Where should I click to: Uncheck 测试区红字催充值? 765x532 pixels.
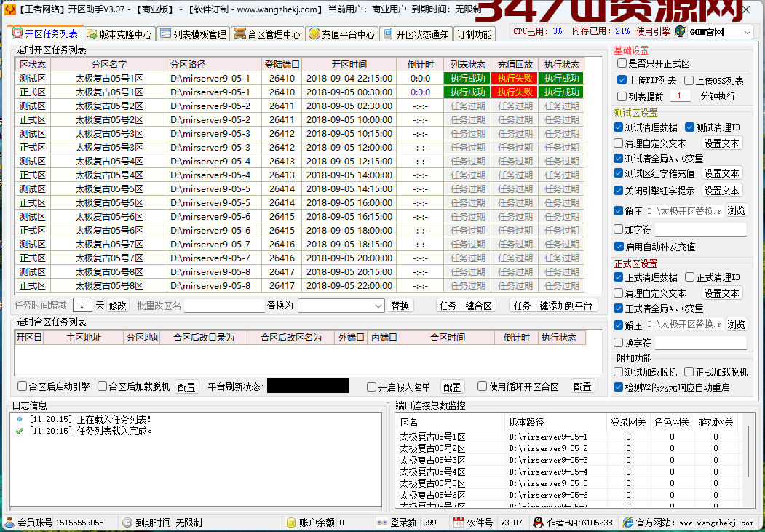(x=618, y=172)
